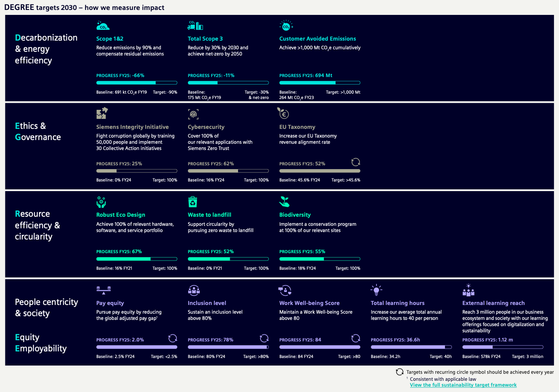The image size is (559, 392).
Task: Select the 'People centricity & society' section heading
Action: coord(46,307)
